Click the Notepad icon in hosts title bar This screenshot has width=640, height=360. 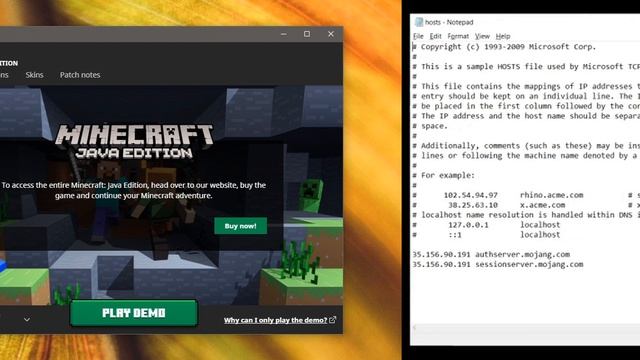[x=419, y=22]
